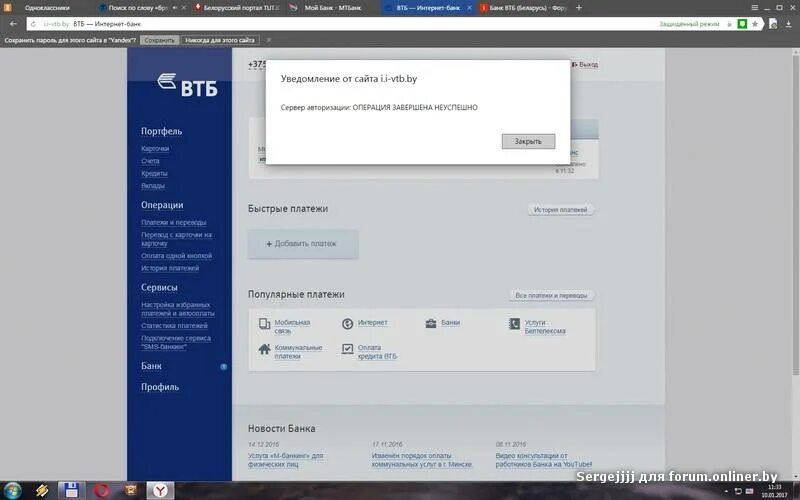Bookmark the page with the star icon

click(755, 24)
